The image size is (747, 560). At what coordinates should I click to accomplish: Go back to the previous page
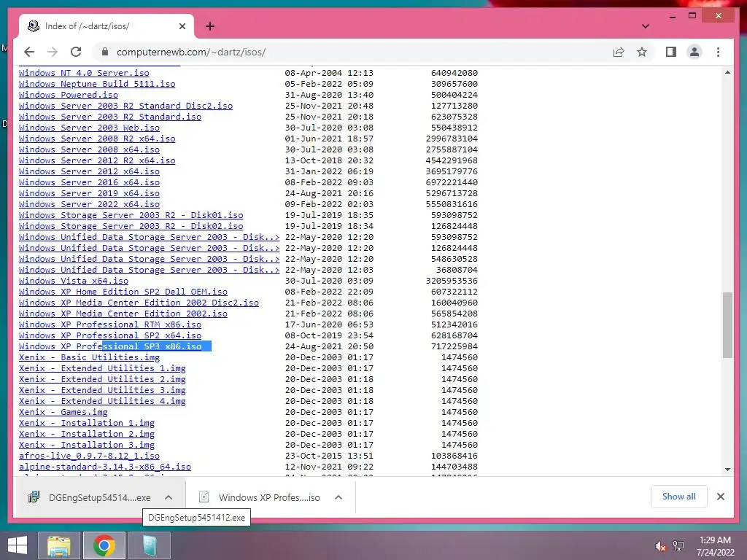29,52
